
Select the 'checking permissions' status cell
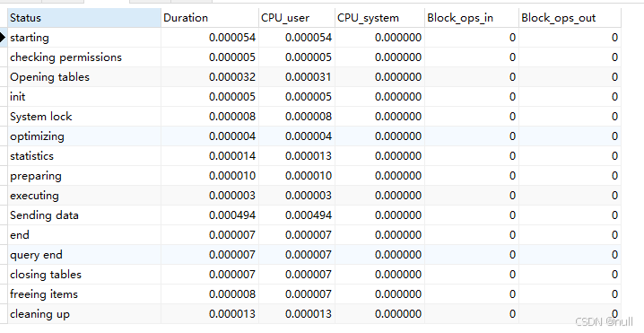click(x=84, y=57)
